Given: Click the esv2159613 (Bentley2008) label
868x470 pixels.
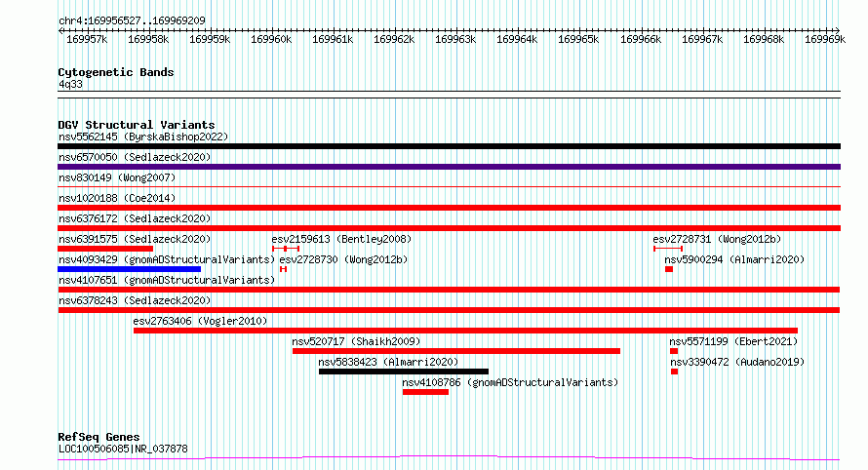Looking at the screenshot, I should pyautogui.click(x=341, y=239).
